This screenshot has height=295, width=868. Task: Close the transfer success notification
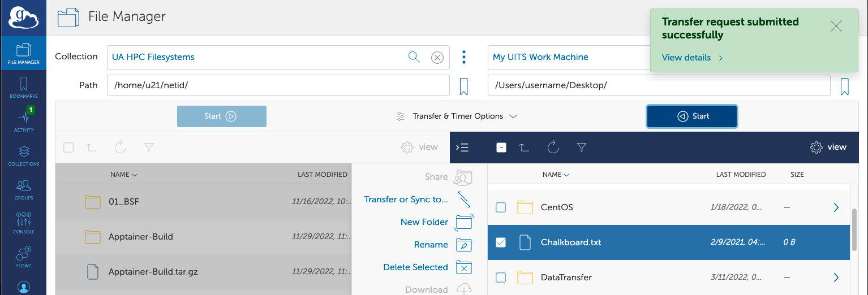[836, 26]
